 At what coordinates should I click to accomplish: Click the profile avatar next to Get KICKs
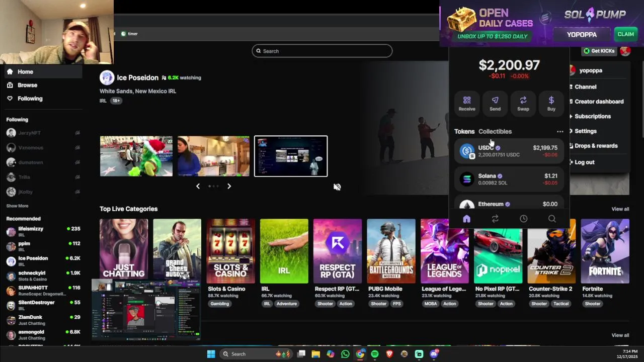tap(625, 51)
